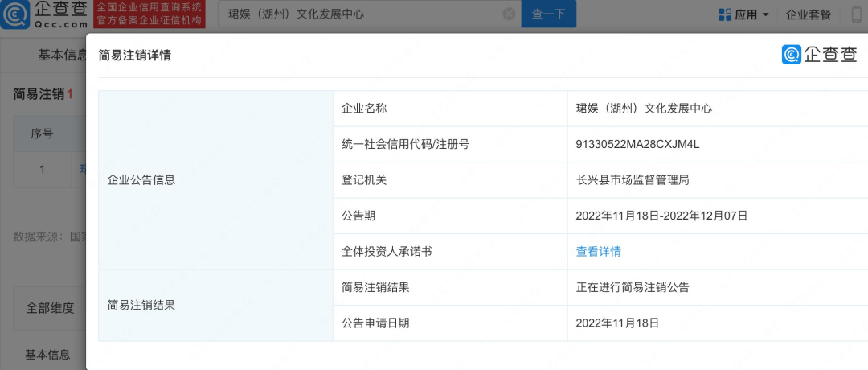Viewport: 868px width, 370px height.
Task: Click the 公告申请日期 value 2022年11月18日
Action: point(617,323)
